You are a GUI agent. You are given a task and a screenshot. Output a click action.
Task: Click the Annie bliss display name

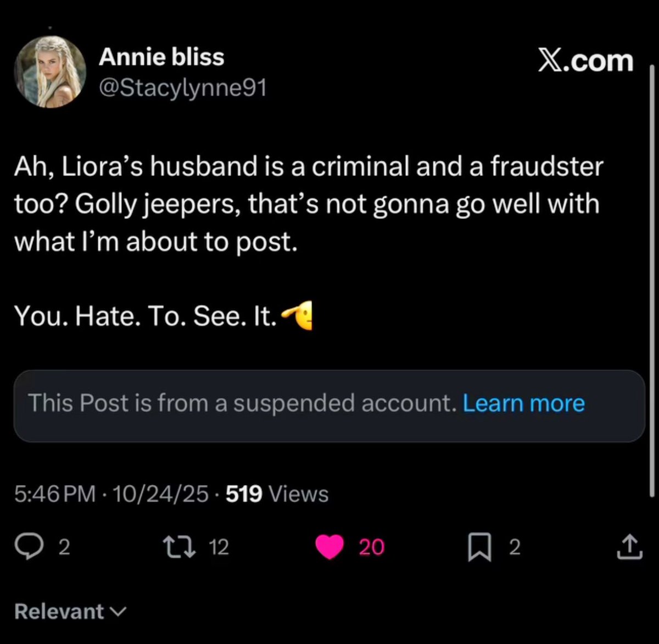coord(161,57)
